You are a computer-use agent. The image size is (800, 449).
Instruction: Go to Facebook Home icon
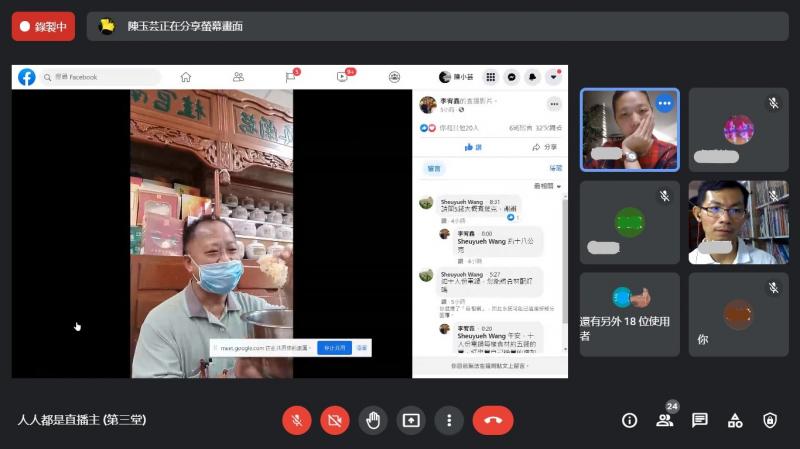click(x=186, y=77)
